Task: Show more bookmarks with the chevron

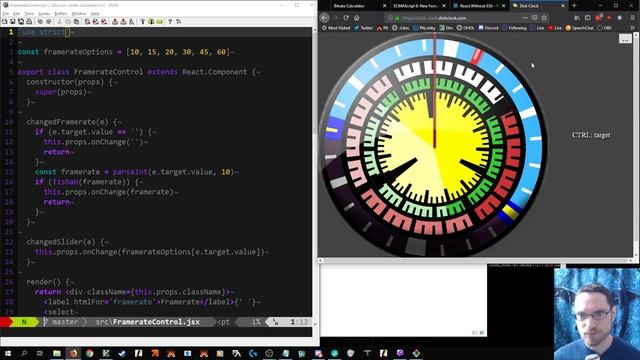Action: [x=632, y=28]
